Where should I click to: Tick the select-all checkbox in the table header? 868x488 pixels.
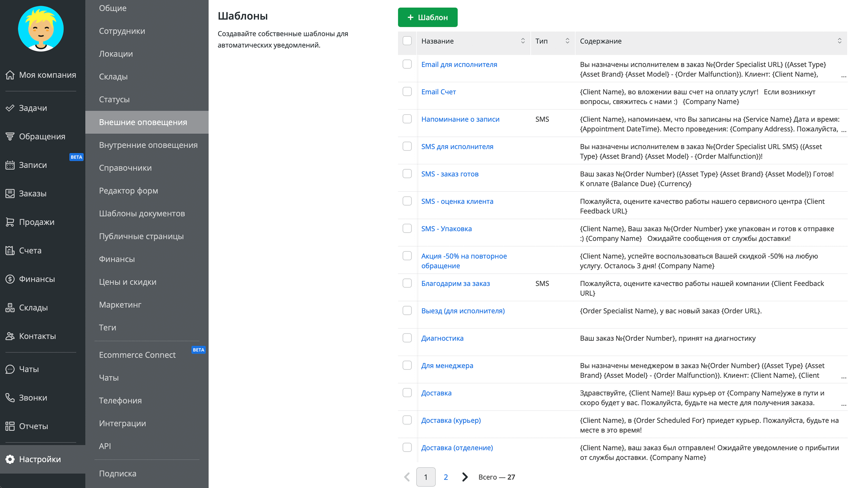pyautogui.click(x=407, y=41)
